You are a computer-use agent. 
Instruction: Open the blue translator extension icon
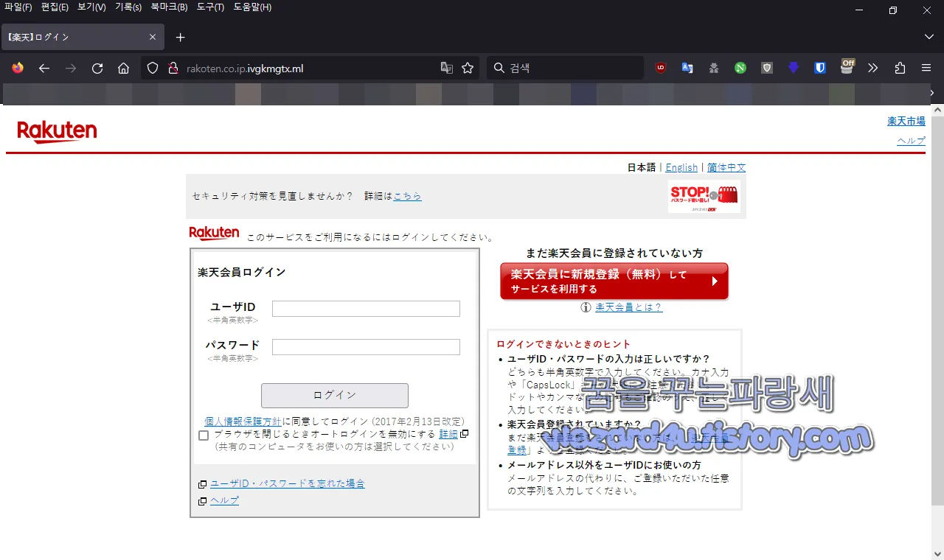(x=687, y=68)
